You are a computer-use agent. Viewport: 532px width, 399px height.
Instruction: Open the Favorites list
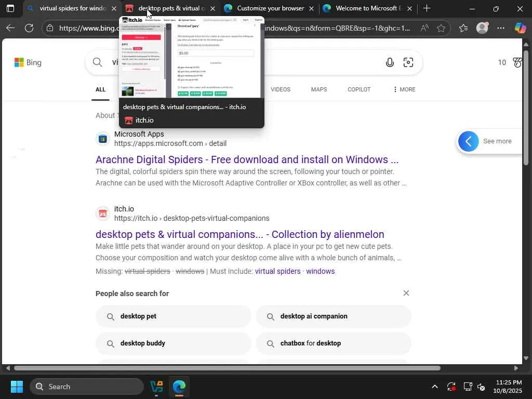coord(463,28)
